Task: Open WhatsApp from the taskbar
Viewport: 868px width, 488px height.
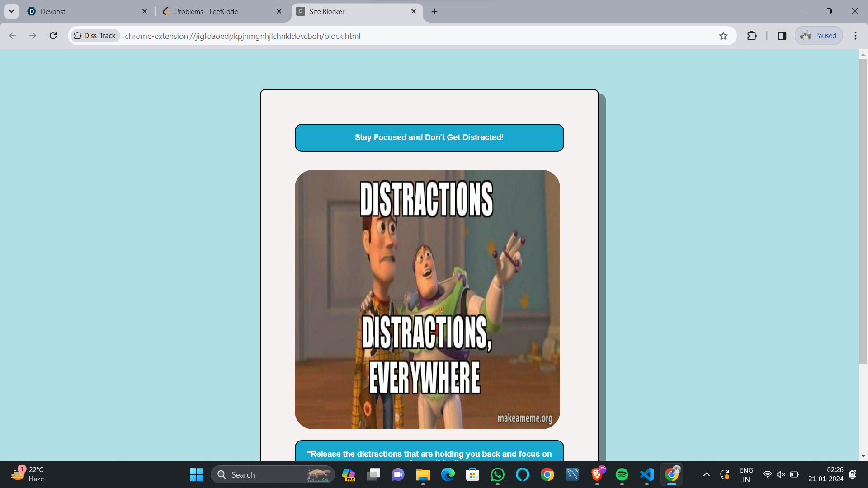Action: pos(497,474)
